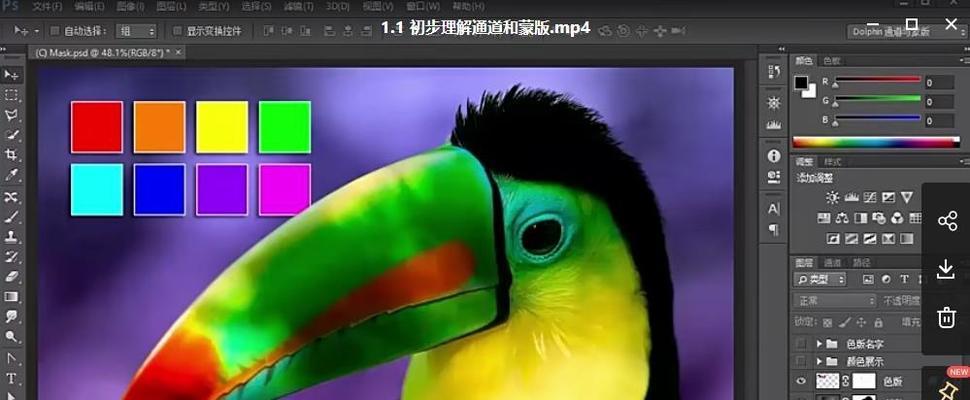Toggle lock transparent pixels
970x400 pixels.
828,322
